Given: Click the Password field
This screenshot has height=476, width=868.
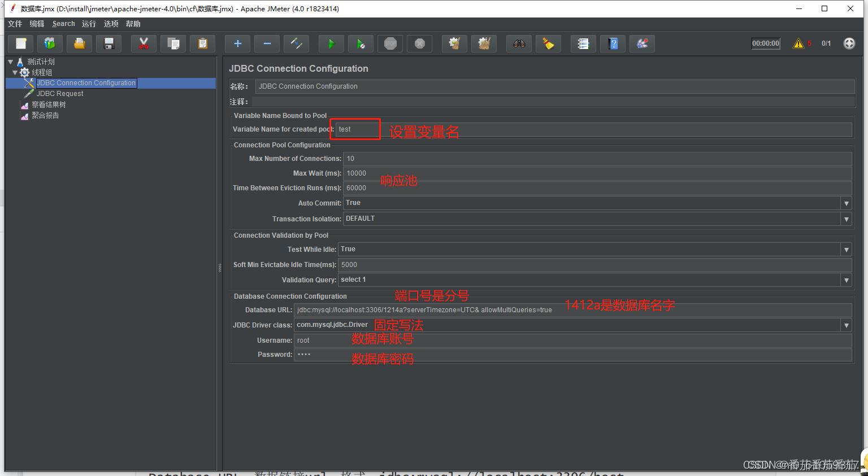Looking at the screenshot, I should click(x=573, y=355).
